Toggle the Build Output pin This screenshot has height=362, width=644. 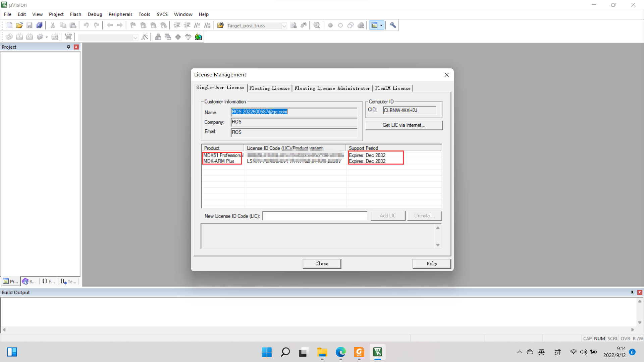632,292
